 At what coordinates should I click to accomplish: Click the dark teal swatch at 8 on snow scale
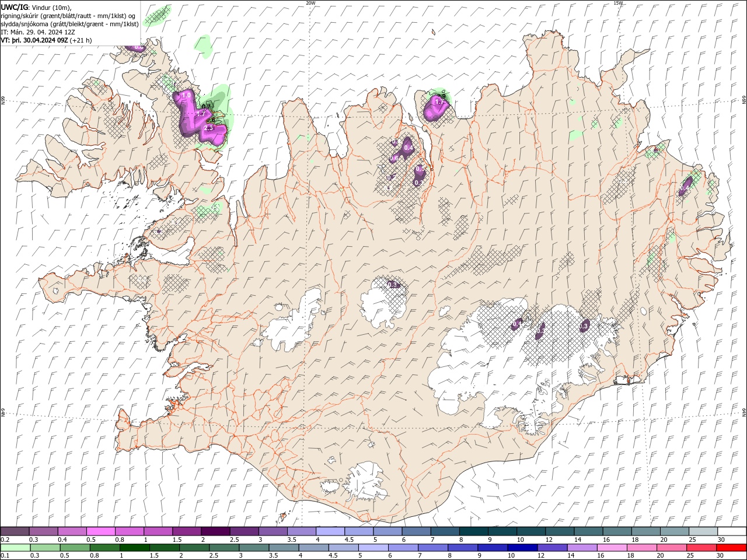click(x=473, y=531)
